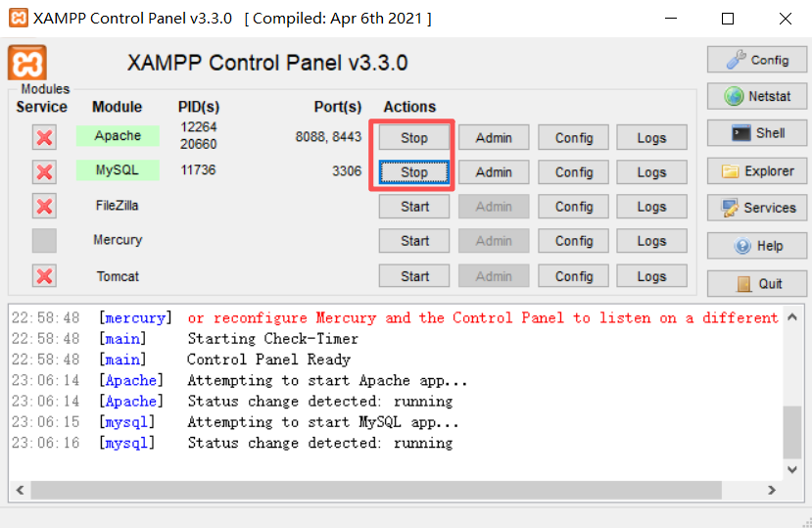
Task: Quit the XAMPP Control Panel
Action: tap(756, 283)
